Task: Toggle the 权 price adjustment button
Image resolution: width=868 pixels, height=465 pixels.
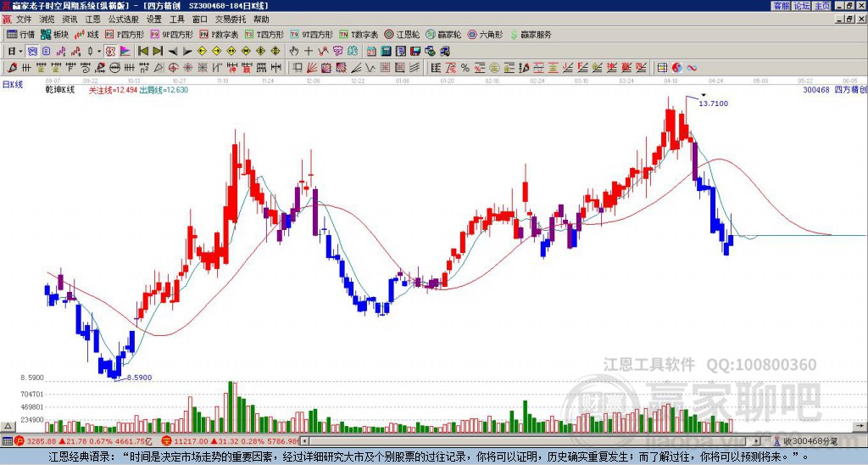Action: point(110,52)
